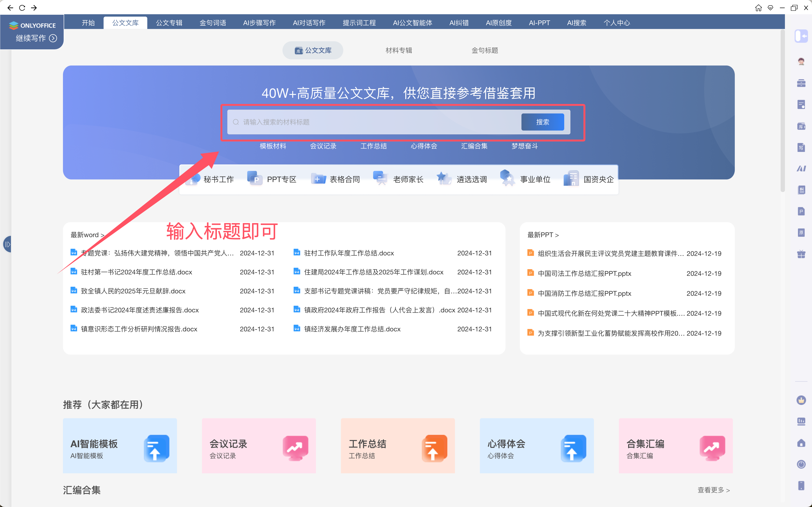Click the home icon in title bar
This screenshot has height=507, width=812.
[758, 8]
